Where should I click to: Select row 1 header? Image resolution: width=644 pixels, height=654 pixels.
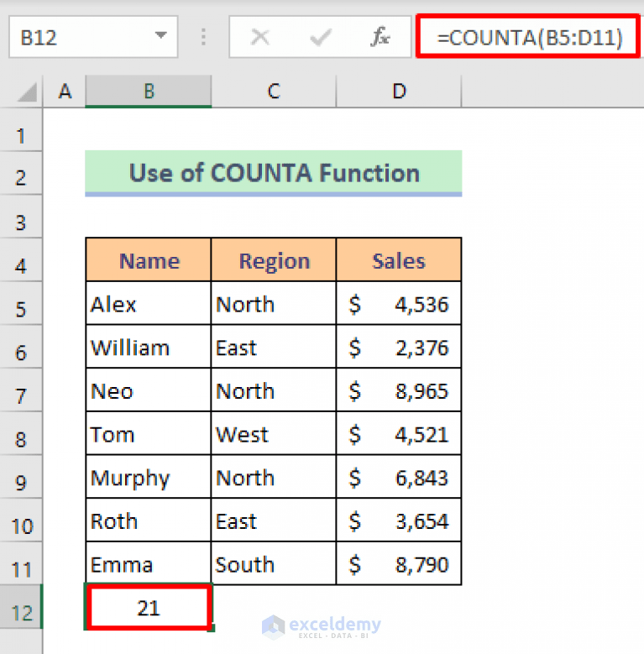coord(21,130)
